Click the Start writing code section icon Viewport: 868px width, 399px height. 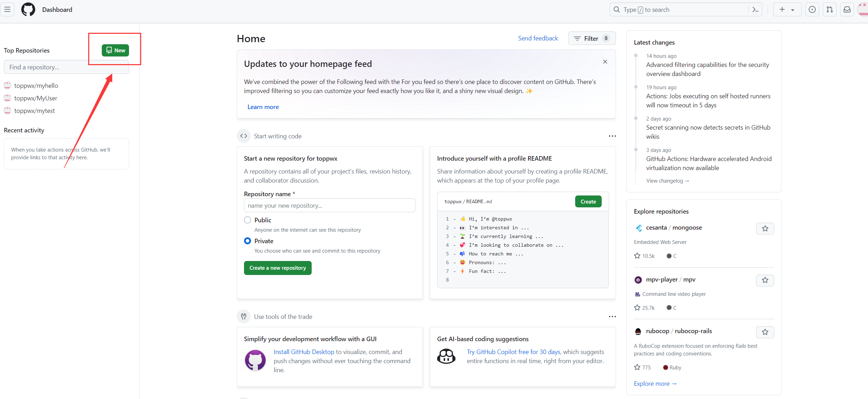[244, 136]
